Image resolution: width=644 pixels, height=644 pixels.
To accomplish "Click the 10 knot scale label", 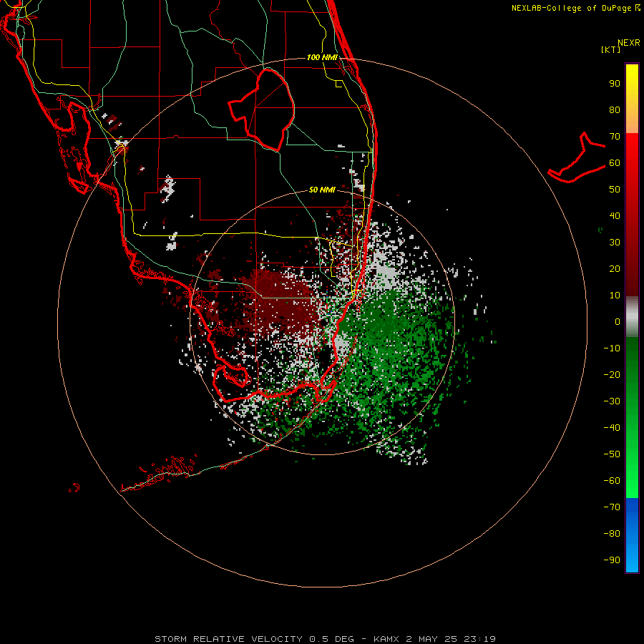I will point(615,296).
